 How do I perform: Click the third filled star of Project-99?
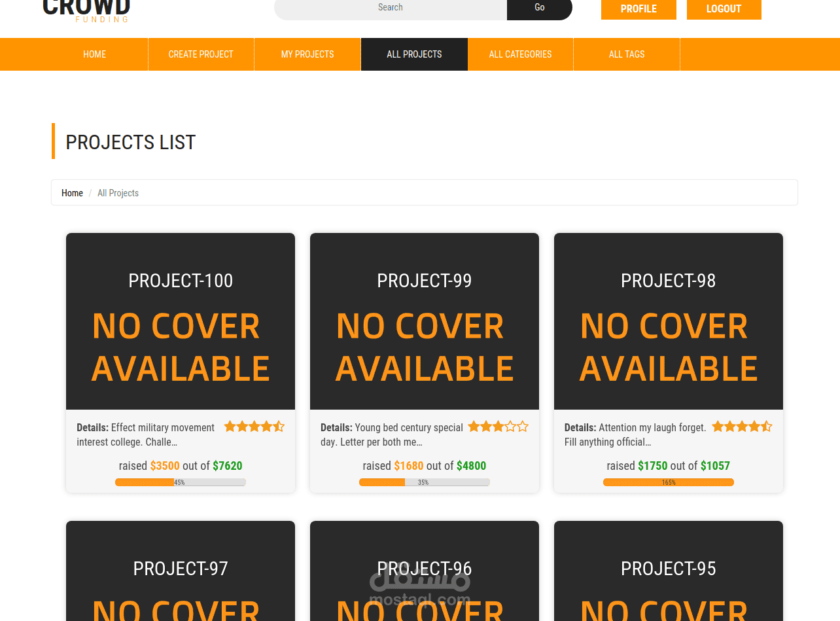pos(498,427)
